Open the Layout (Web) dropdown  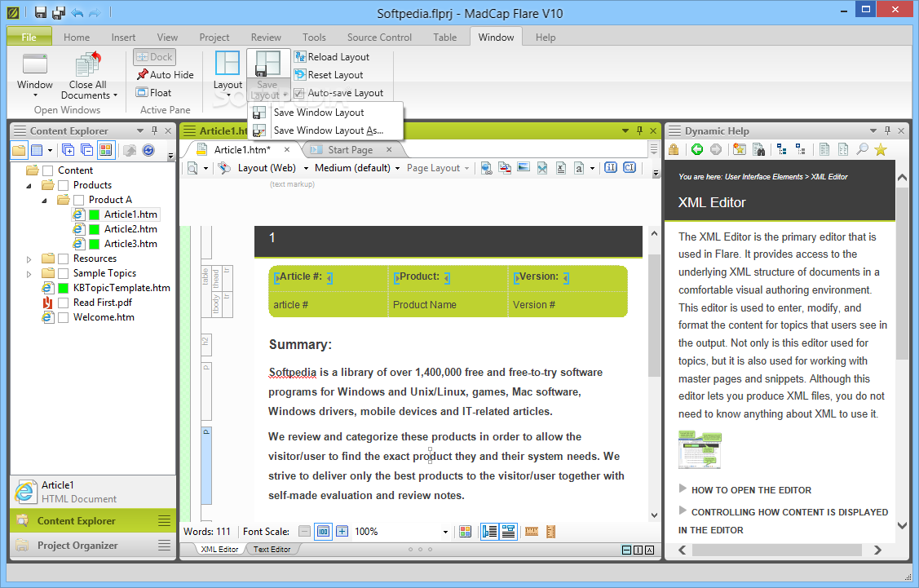click(x=305, y=168)
